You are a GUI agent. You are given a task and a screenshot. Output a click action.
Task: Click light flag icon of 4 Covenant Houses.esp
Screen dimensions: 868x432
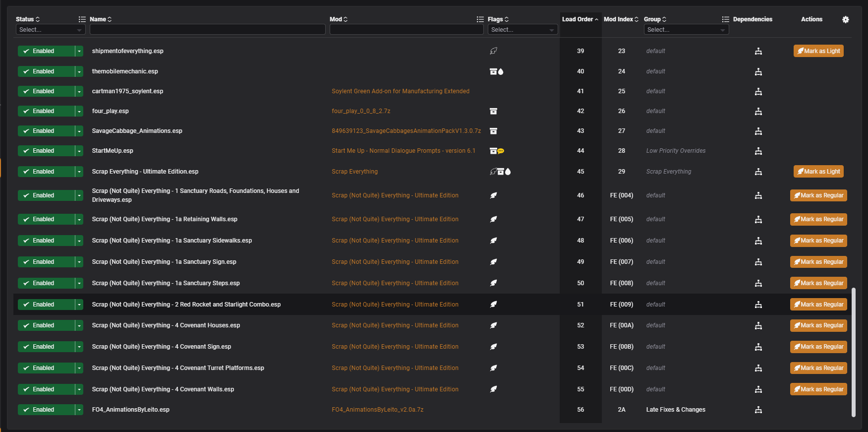pyautogui.click(x=493, y=325)
